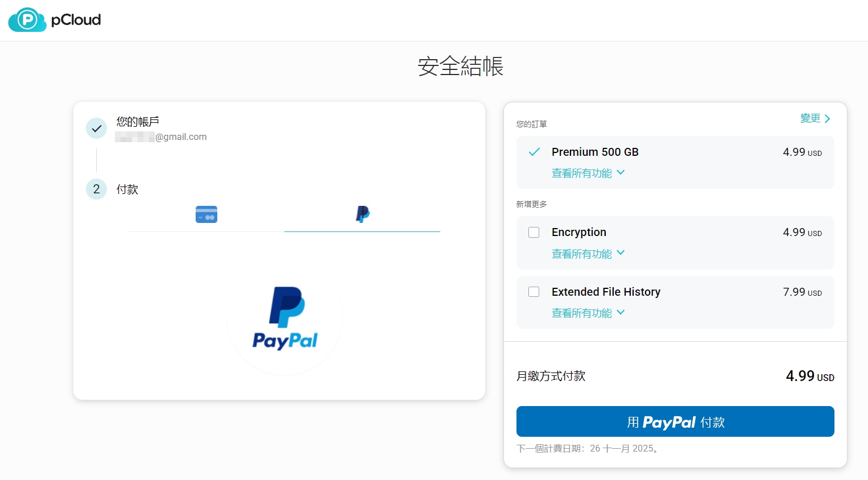Click the checkmark beside Premium 500 GB

coord(534,152)
